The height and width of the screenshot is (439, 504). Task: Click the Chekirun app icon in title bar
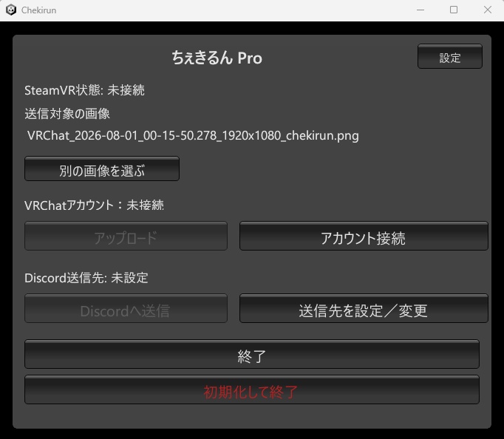pyautogui.click(x=11, y=10)
